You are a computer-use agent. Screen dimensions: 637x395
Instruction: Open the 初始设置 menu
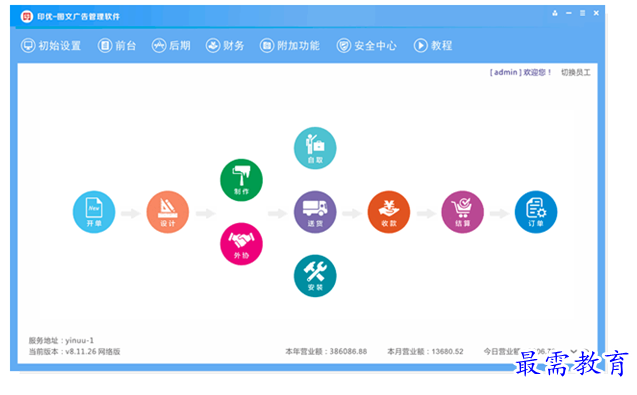(51, 46)
